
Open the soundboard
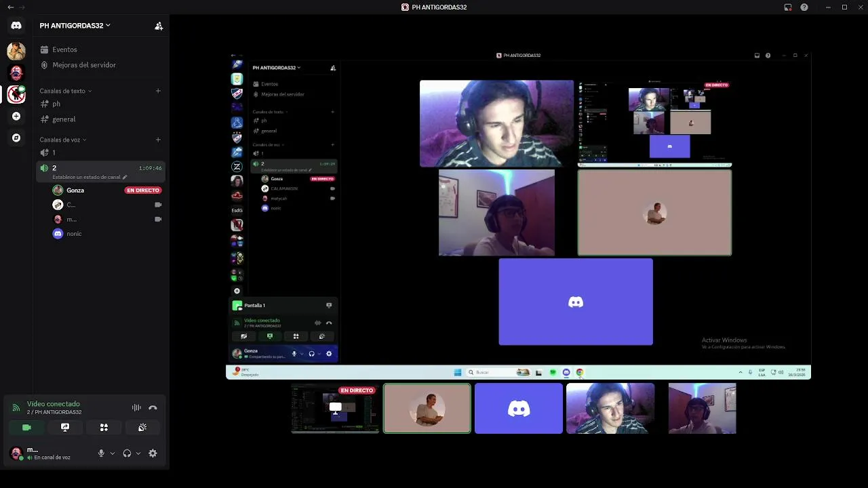pyautogui.click(x=142, y=428)
